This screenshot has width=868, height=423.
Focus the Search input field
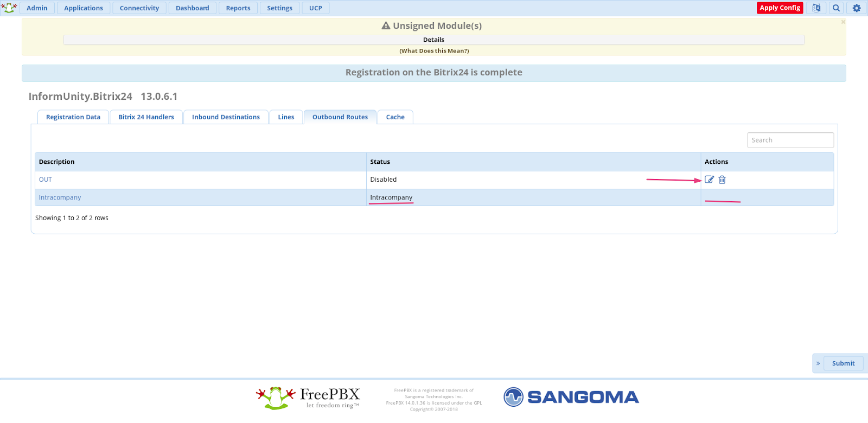coord(790,140)
